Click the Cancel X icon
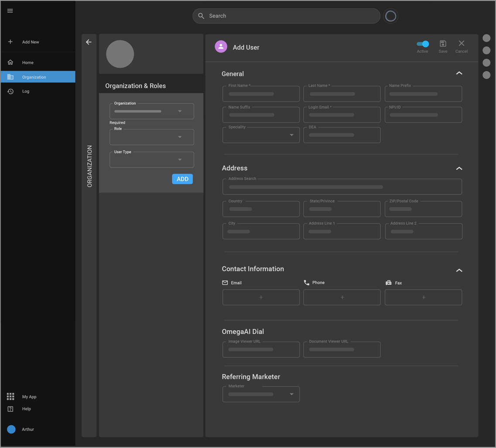Image resolution: width=496 pixels, height=448 pixels. click(x=461, y=44)
